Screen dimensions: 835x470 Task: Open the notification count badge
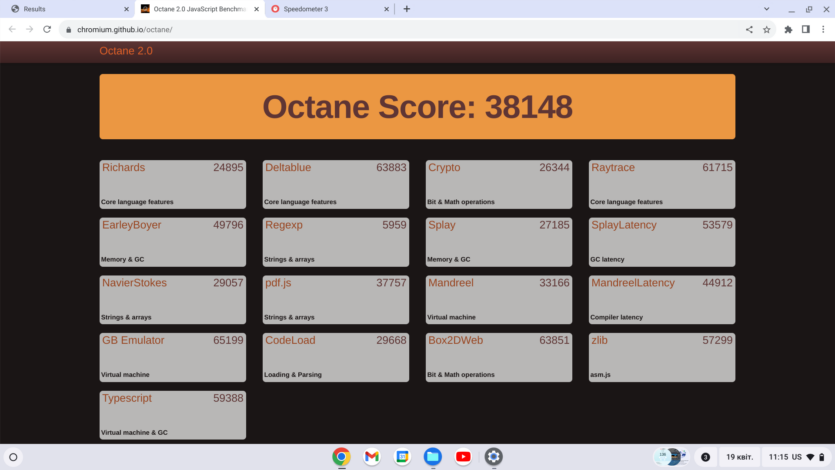click(x=706, y=457)
